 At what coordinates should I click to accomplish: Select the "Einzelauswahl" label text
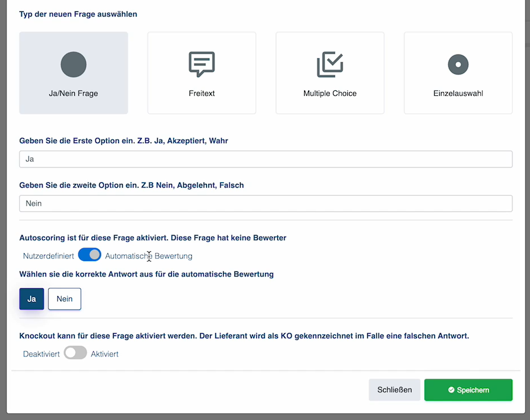coord(458,94)
